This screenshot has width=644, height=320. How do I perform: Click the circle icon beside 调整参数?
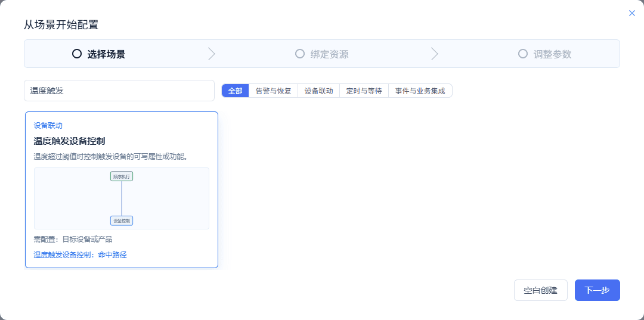522,54
